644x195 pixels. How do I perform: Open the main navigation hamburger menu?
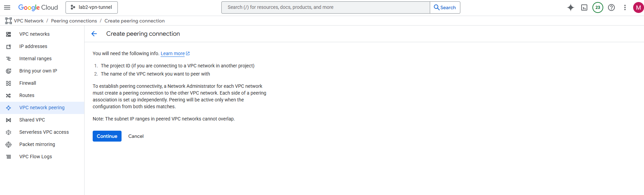click(x=7, y=7)
